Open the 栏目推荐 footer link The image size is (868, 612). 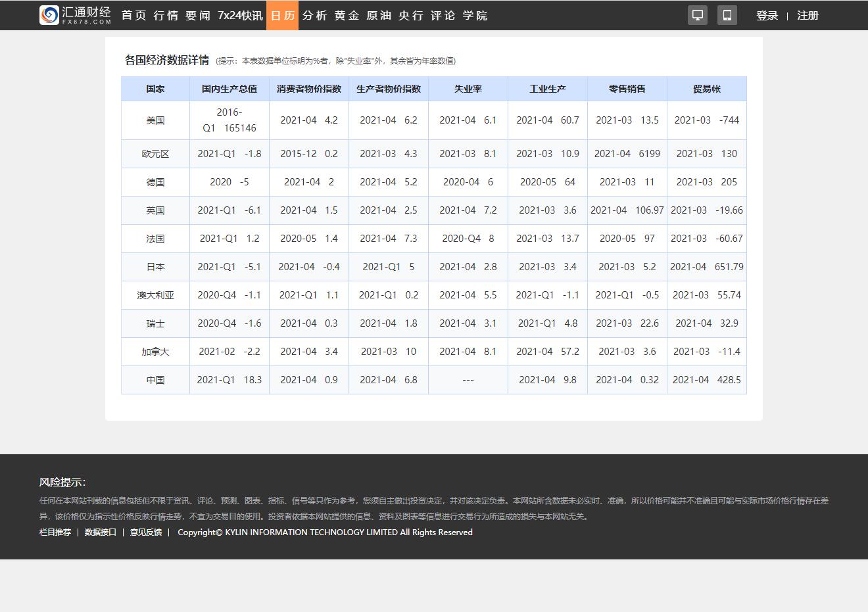pyautogui.click(x=55, y=532)
